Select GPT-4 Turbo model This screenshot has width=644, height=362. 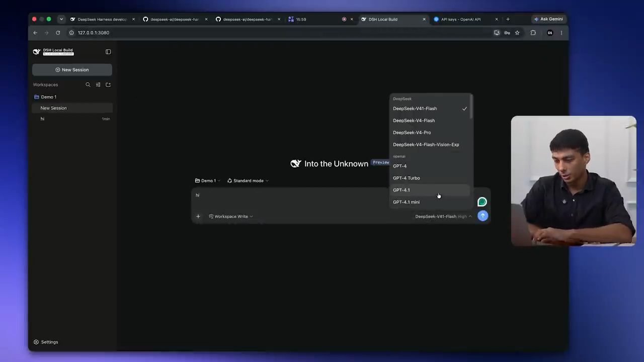click(430, 178)
